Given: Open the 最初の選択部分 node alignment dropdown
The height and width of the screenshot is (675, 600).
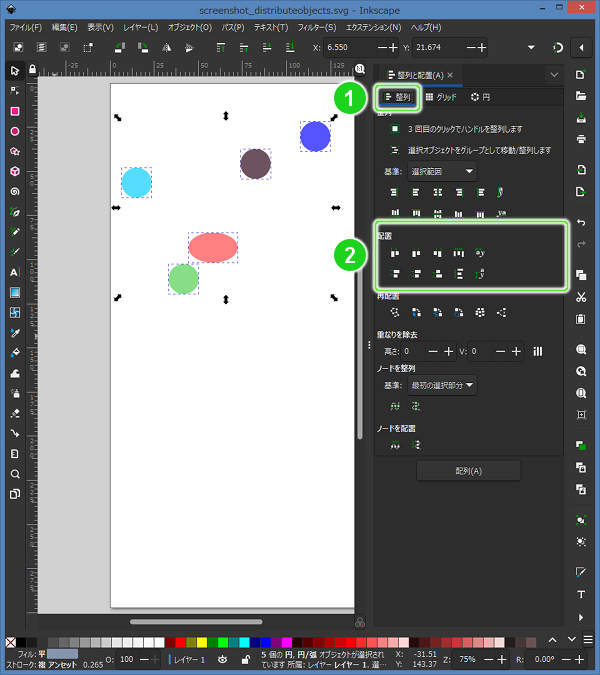Looking at the screenshot, I should point(442,385).
